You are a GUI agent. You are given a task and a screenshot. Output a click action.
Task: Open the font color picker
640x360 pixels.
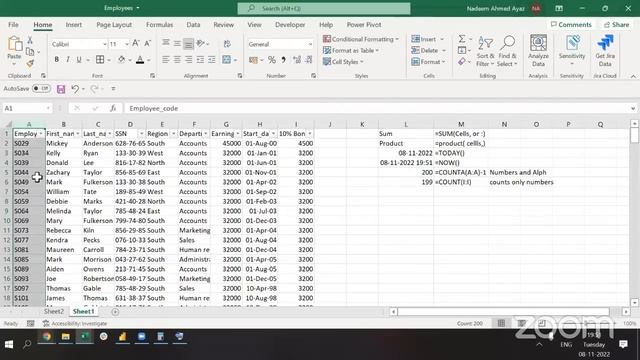coord(149,60)
